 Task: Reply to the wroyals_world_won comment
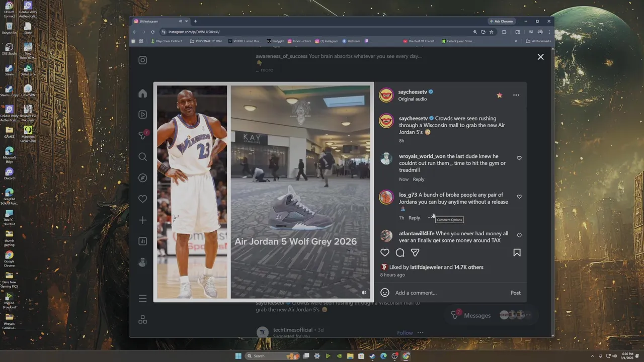419,179
